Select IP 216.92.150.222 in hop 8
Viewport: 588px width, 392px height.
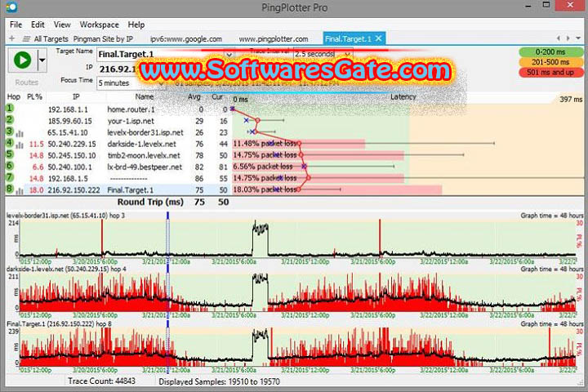[73, 190]
